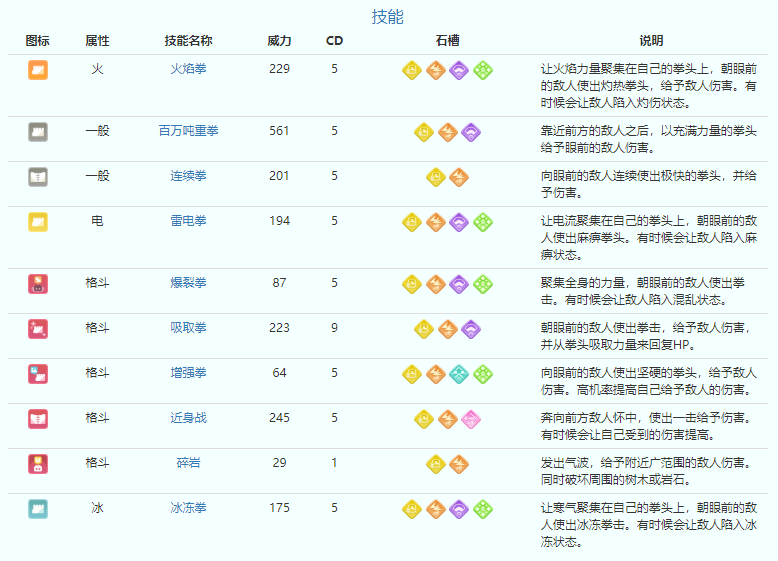
Task: Open the 冰冻拳 skill link
Action: (x=188, y=508)
